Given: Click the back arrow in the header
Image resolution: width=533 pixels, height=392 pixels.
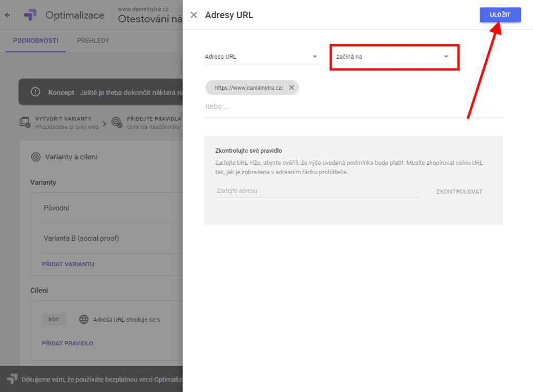Looking at the screenshot, I should click(x=7, y=15).
